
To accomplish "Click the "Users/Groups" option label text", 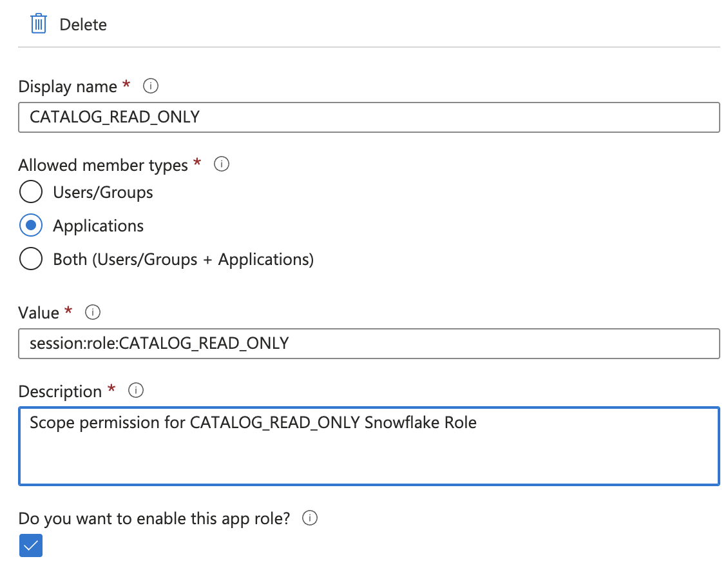I will click(103, 192).
